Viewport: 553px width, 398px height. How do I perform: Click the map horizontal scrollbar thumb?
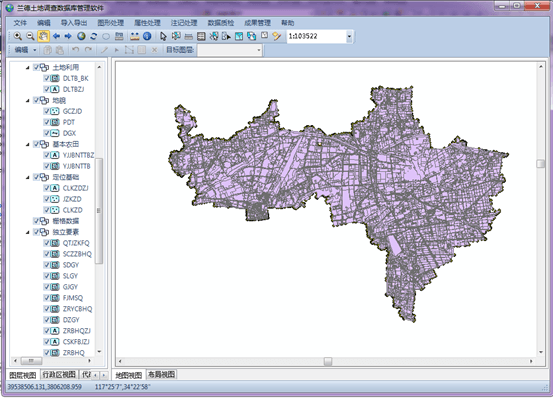tap(328, 361)
